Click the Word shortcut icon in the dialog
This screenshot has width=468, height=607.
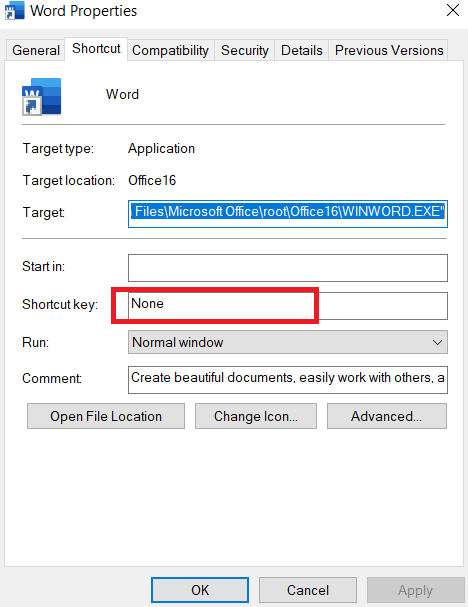coord(41,96)
